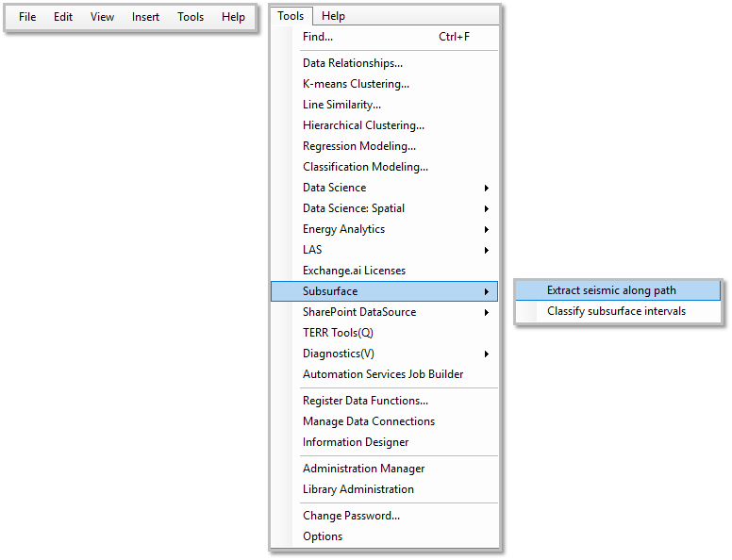732x560 pixels.
Task: Choose Library Administration
Action: tap(385, 489)
